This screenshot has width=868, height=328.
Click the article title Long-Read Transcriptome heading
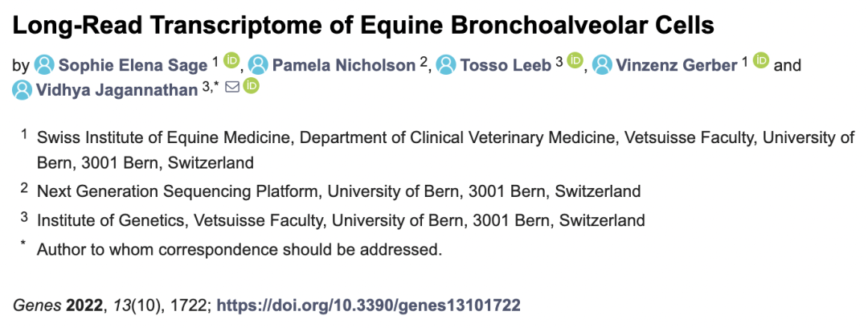click(x=363, y=26)
